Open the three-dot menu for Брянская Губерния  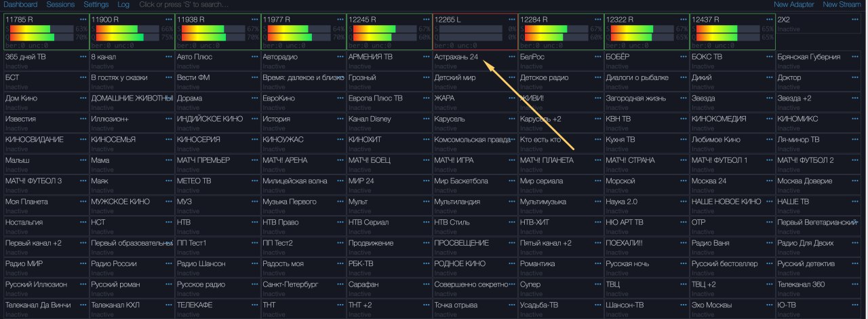855,57
